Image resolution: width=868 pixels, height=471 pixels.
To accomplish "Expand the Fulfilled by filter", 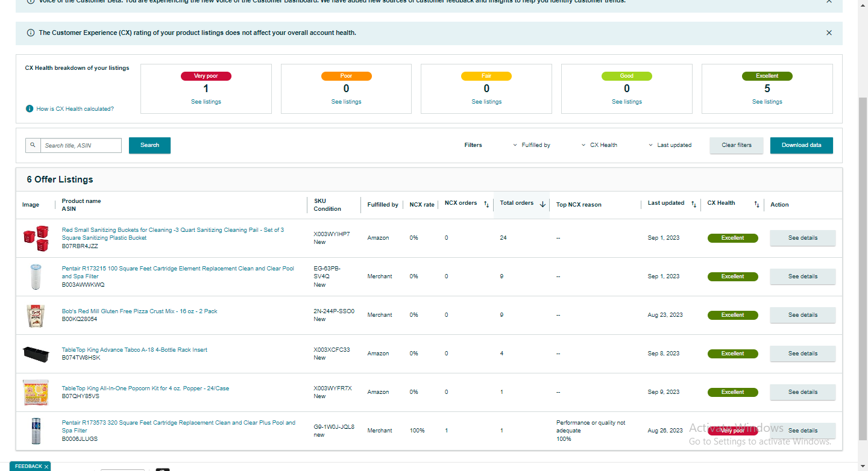I will click(x=531, y=145).
